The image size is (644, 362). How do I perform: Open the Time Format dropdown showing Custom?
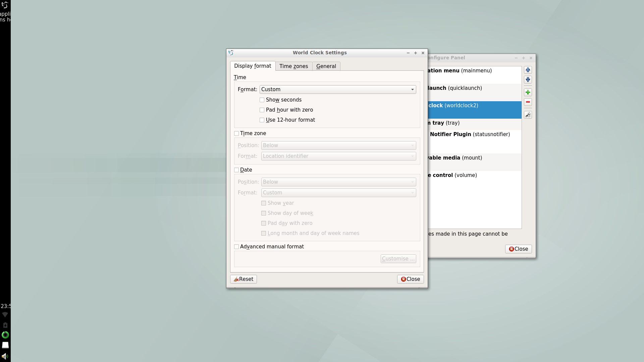[337, 89]
